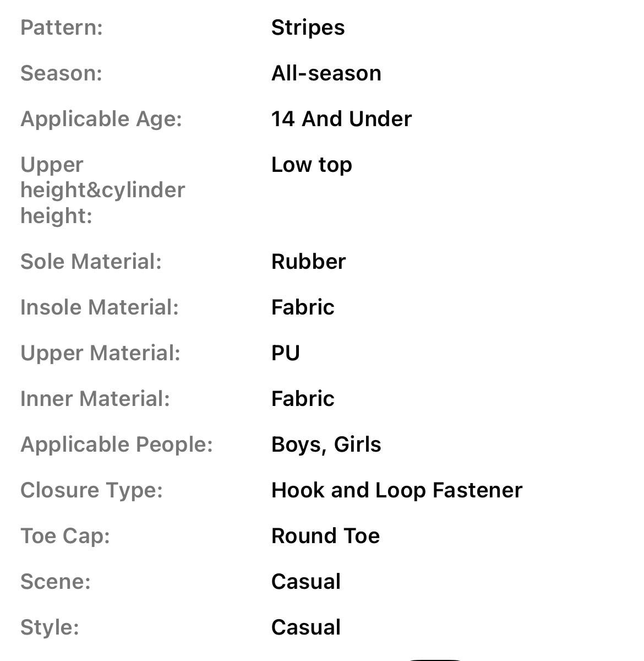644x661 pixels.
Task: Select the Round Toe value
Action: (325, 536)
